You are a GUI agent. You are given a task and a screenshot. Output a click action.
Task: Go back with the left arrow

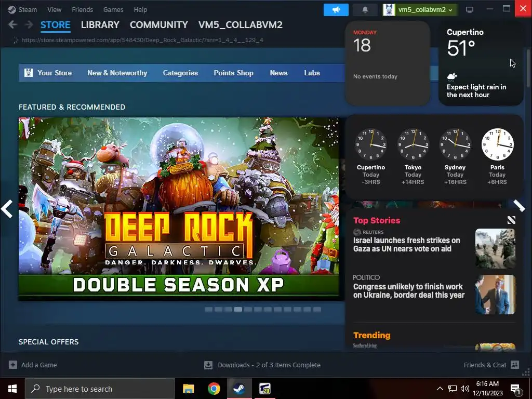tap(12, 24)
